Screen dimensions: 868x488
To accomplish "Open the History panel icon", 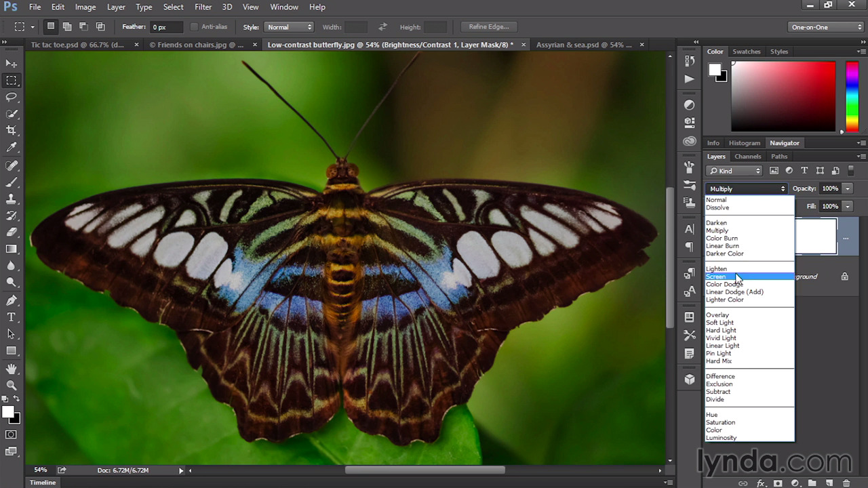I will coord(690,61).
